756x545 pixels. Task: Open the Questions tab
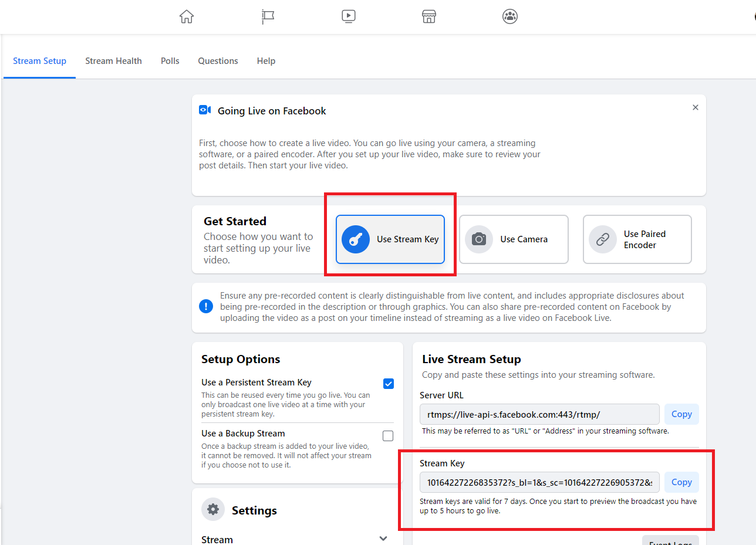coord(218,61)
